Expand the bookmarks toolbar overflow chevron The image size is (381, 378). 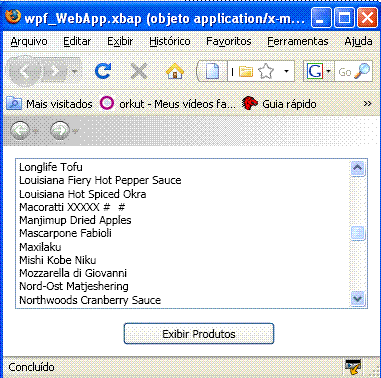tap(367, 104)
